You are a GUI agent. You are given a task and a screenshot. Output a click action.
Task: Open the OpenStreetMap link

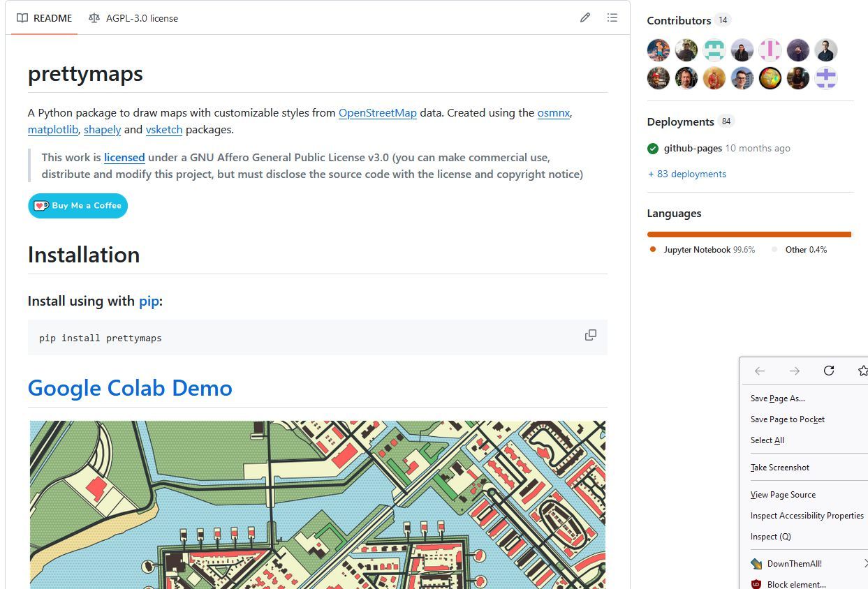point(378,112)
